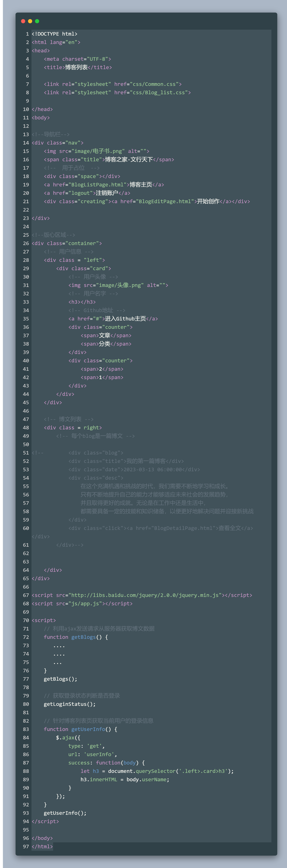Click the url: 'userInfo' line

93,755
